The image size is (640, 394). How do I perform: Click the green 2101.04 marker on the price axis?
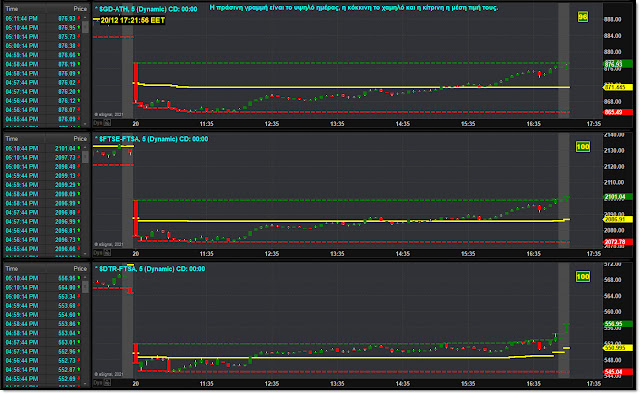[617, 197]
